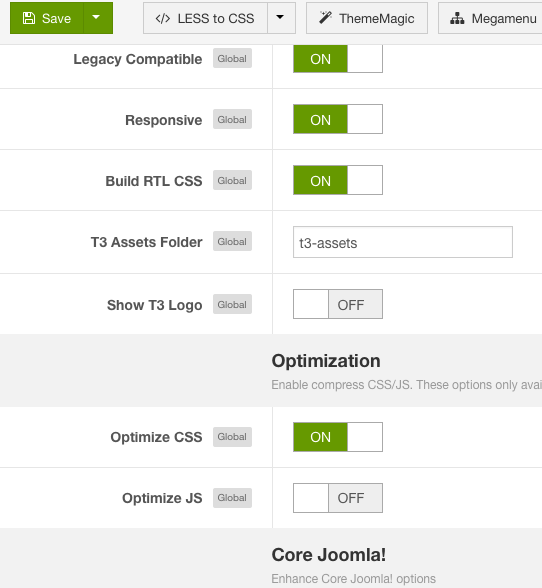Disable the Build RTL CSS switch
The image size is (542, 588).
coord(338,180)
